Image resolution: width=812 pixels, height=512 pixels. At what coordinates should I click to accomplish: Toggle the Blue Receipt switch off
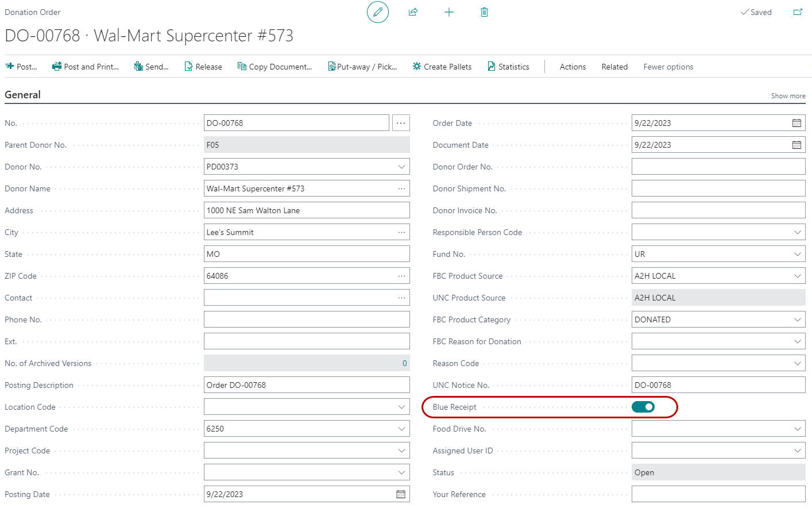643,407
